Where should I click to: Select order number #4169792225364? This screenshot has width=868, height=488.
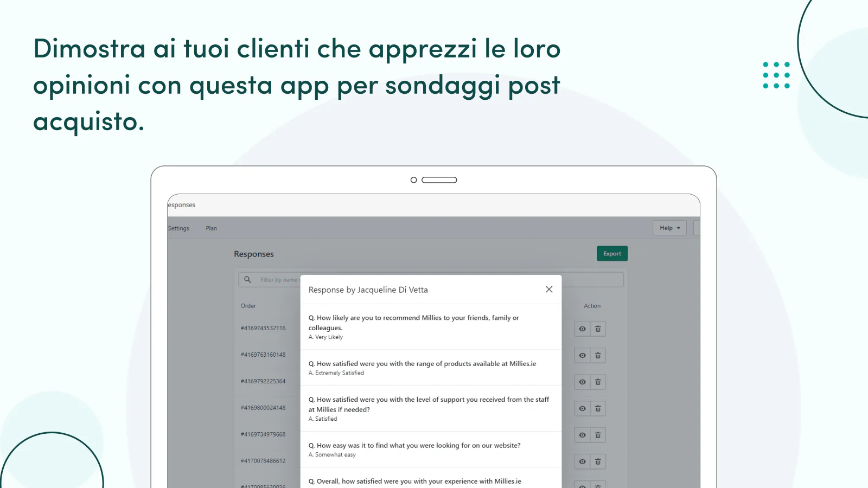coord(263,381)
